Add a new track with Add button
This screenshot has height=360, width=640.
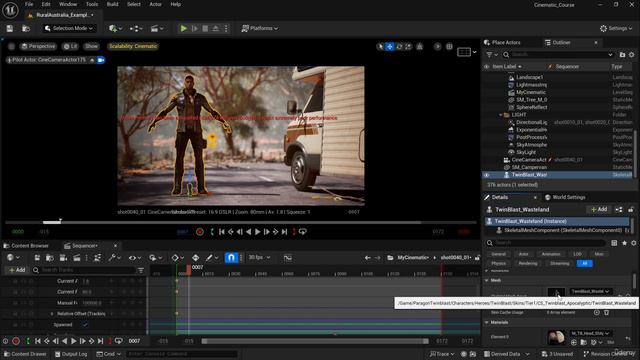click(17, 270)
